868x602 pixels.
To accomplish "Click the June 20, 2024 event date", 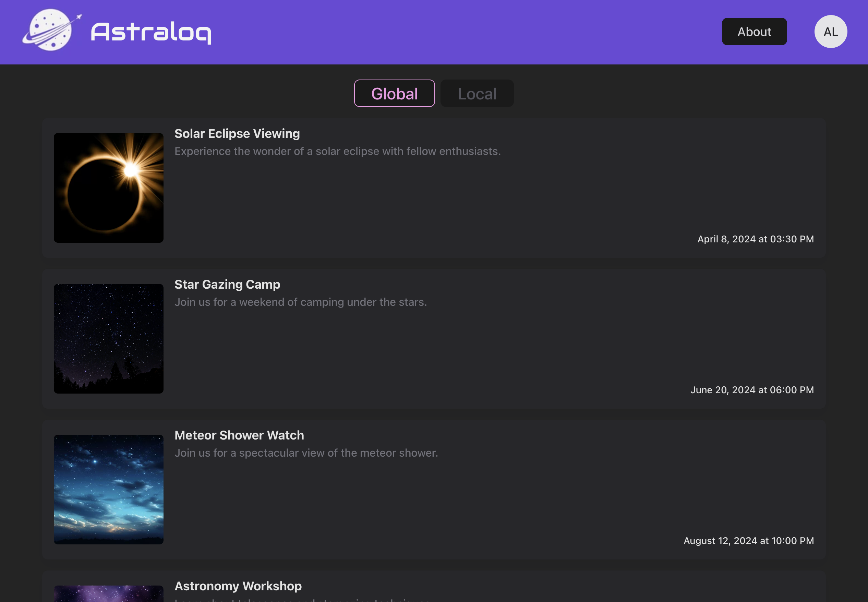I will click(x=752, y=390).
